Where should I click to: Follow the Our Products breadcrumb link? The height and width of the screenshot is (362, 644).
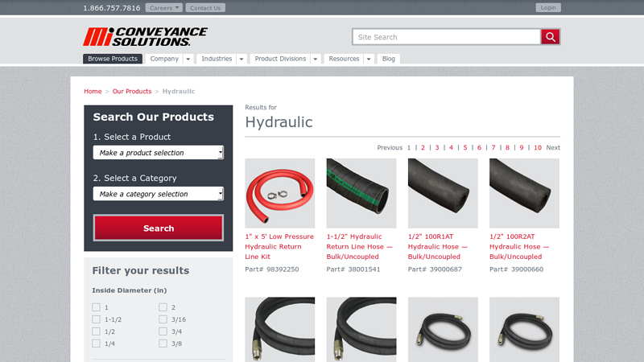132,91
